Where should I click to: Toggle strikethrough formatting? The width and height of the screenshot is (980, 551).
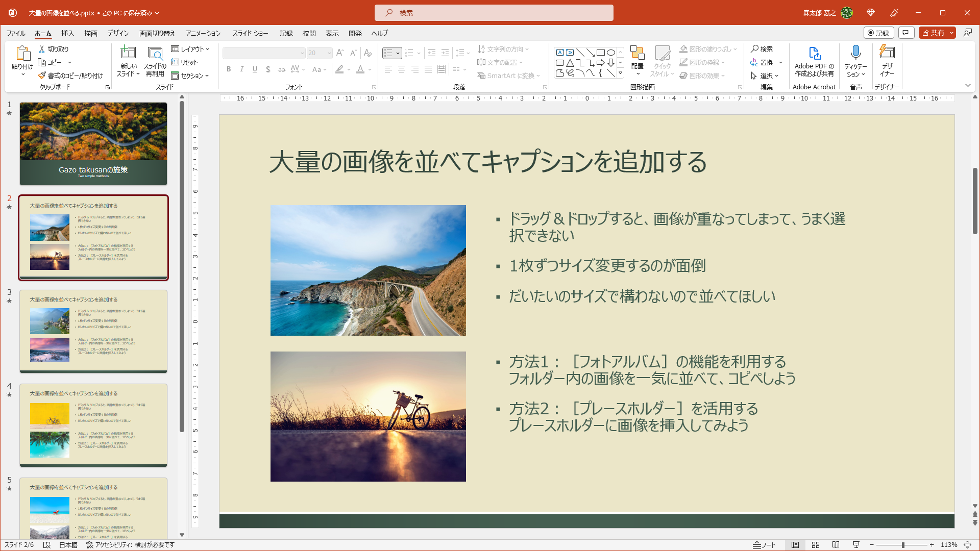coord(281,69)
